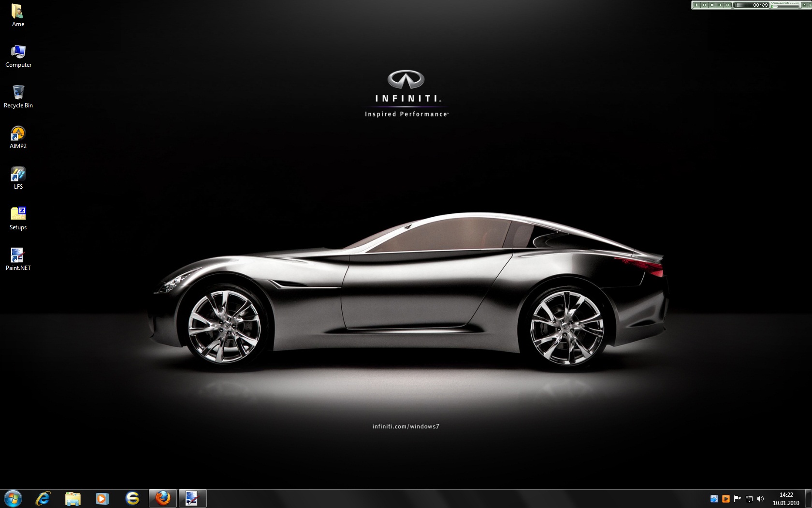Screen dimensions: 812x508
Task: Adjust the mini player volume slider
Action: 784,6
